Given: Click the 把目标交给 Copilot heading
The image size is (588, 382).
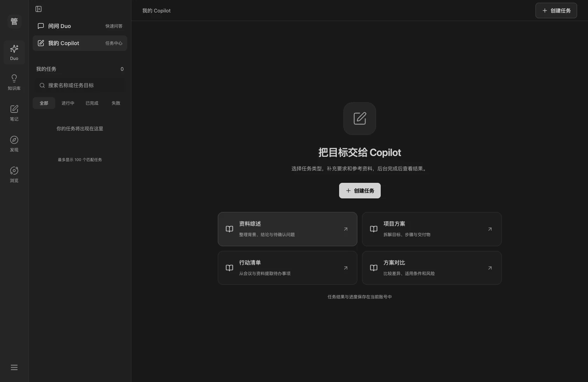Looking at the screenshot, I should coord(360,152).
